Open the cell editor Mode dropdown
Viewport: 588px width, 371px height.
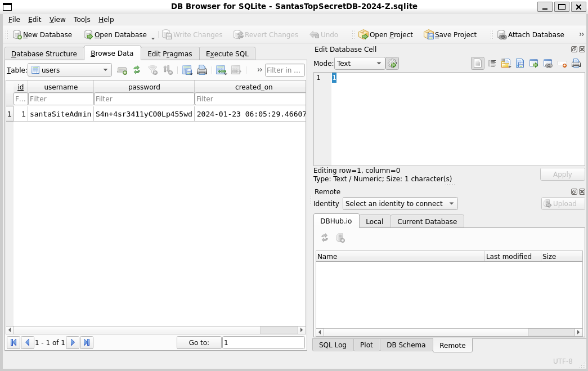point(359,64)
